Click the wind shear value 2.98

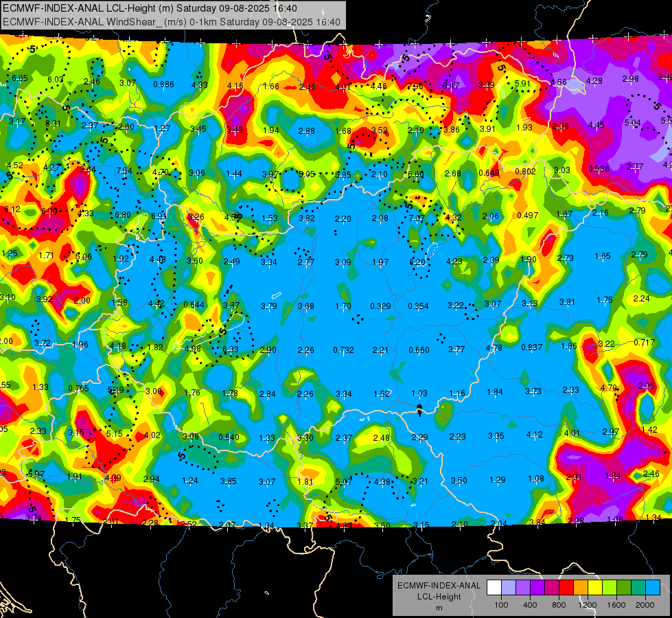pos(631,79)
